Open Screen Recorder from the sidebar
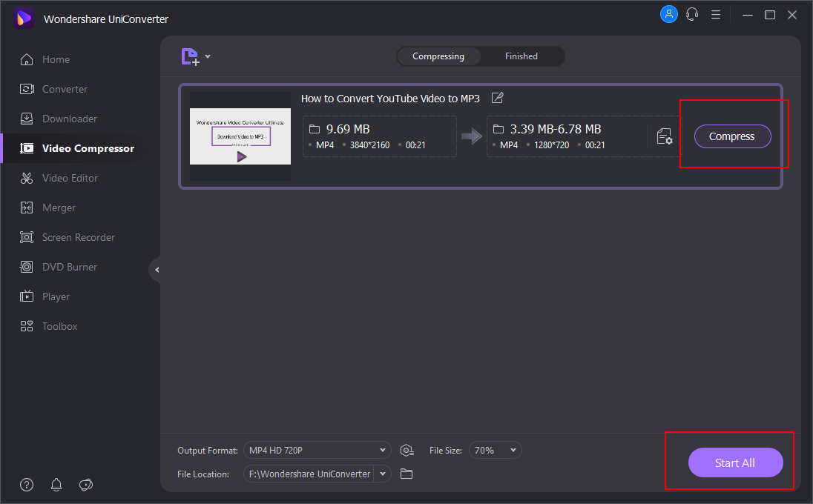 pyautogui.click(x=80, y=237)
